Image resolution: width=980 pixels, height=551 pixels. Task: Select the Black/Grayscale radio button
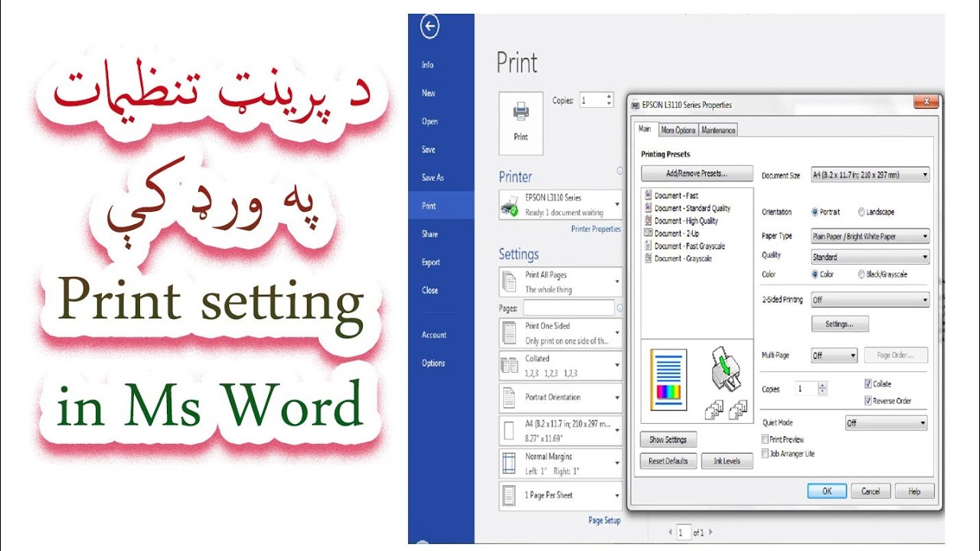tap(862, 274)
